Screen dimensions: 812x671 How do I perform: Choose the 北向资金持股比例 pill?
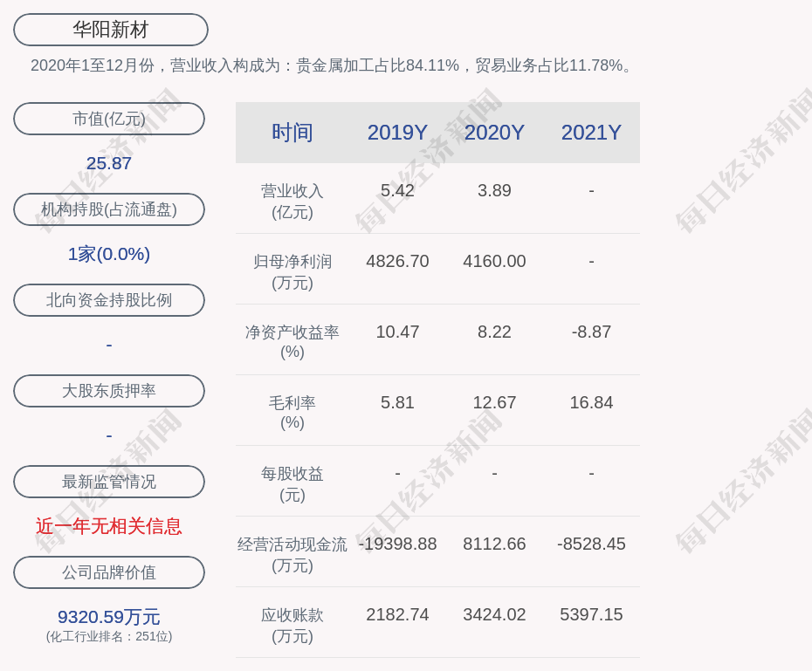pos(109,300)
